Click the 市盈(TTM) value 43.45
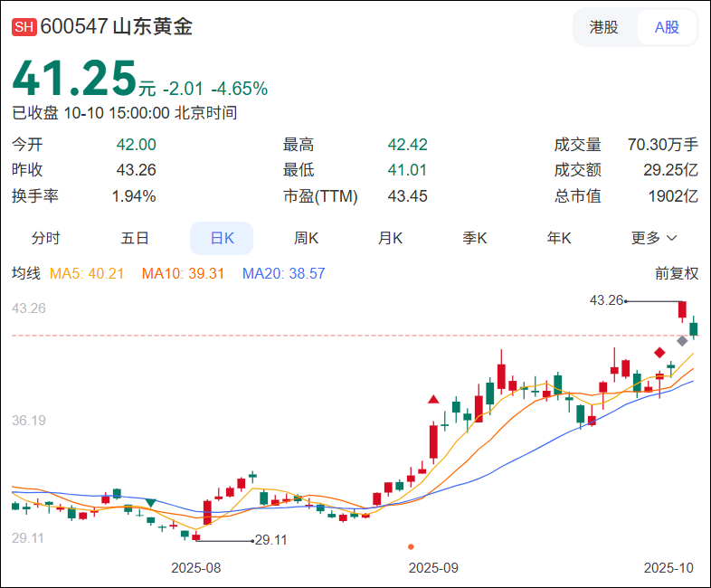711x588 pixels. [x=407, y=196]
